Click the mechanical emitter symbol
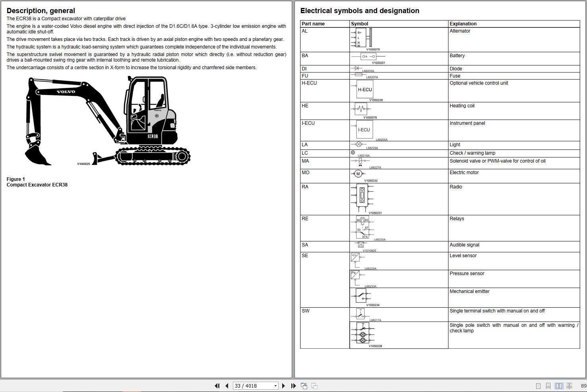This screenshot has width=587, height=392. point(361,296)
